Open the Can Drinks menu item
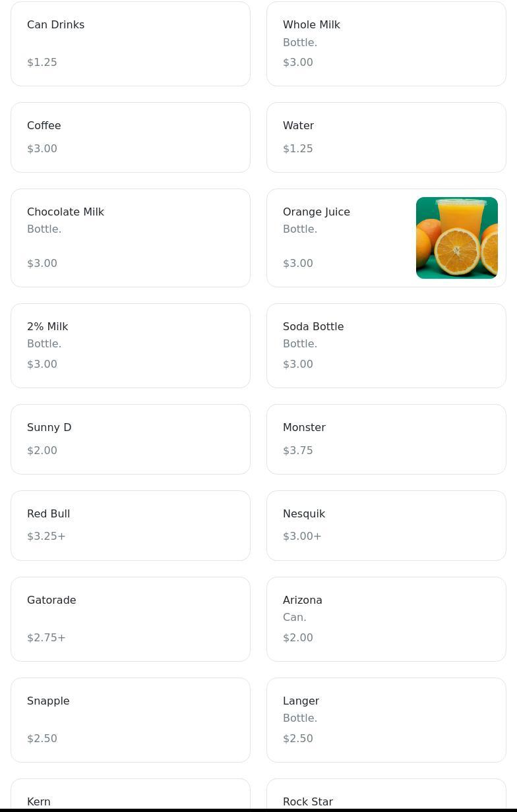Image resolution: width=517 pixels, height=812 pixels. [130, 43]
